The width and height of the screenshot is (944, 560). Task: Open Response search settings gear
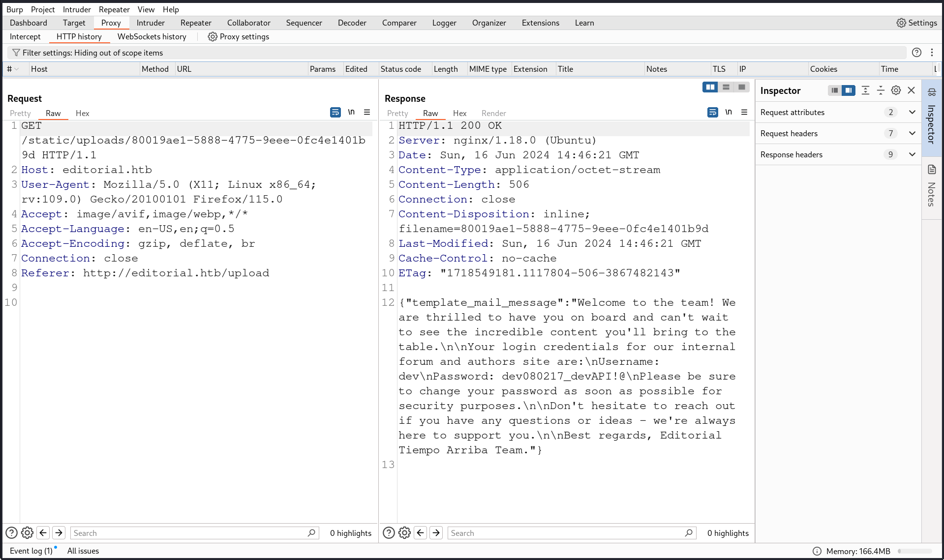click(404, 533)
